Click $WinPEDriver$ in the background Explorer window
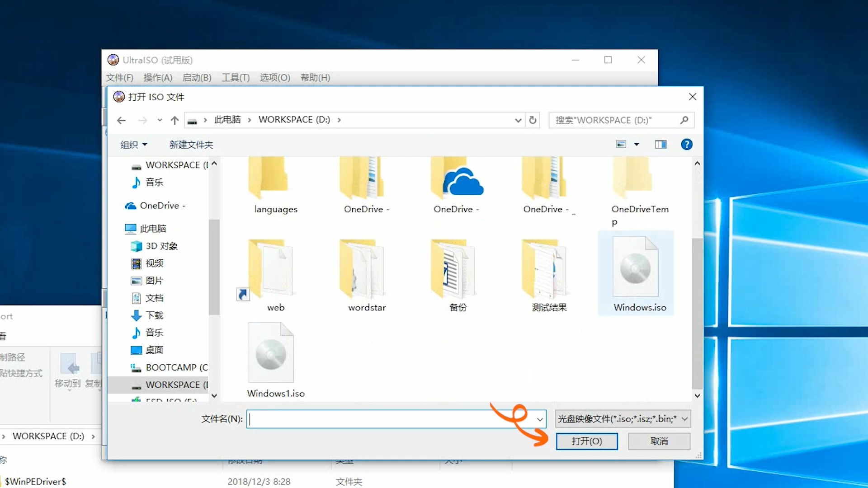 pyautogui.click(x=36, y=482)
